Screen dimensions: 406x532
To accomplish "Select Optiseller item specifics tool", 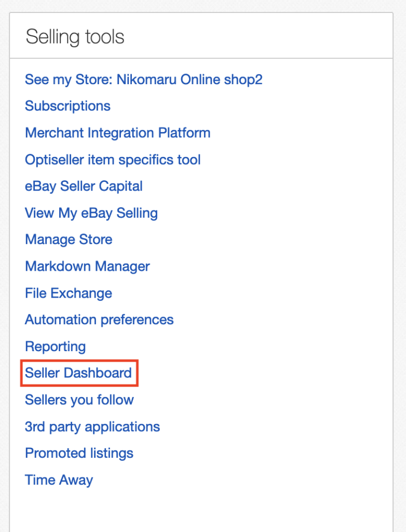I will (113, 160).
